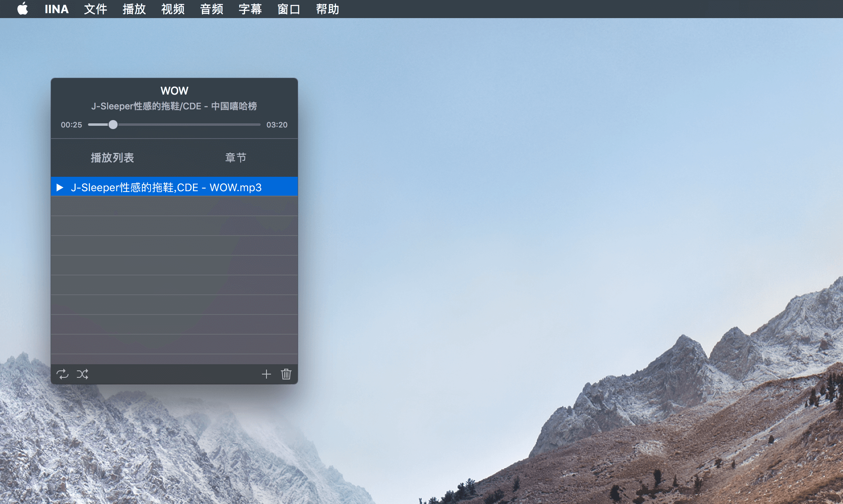The image size is (843, 504).
Task: Switch to the 播放列表 tab
Action: (x=112, y=157)
